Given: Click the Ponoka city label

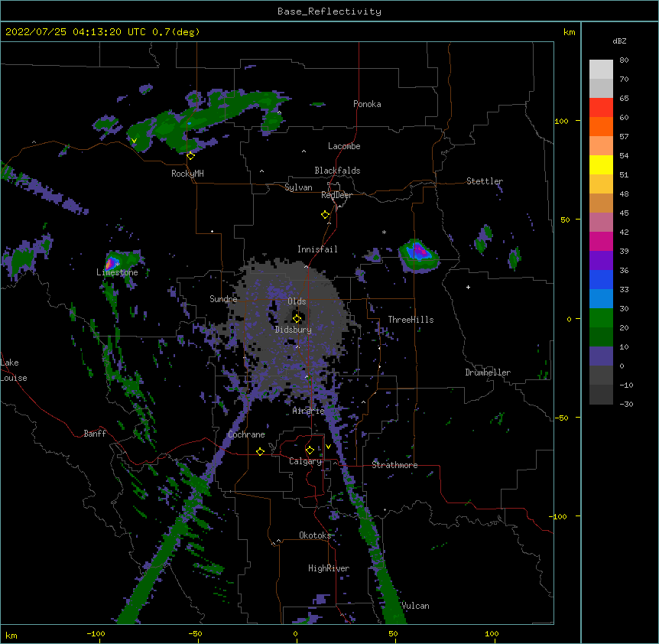Looking at the screenshot, I should 367,104.
